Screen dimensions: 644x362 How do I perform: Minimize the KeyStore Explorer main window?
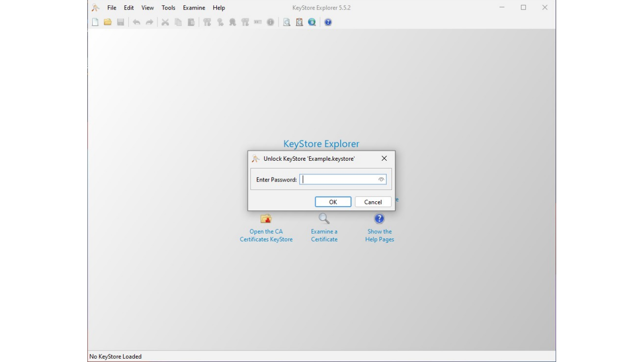pos(502,8)
